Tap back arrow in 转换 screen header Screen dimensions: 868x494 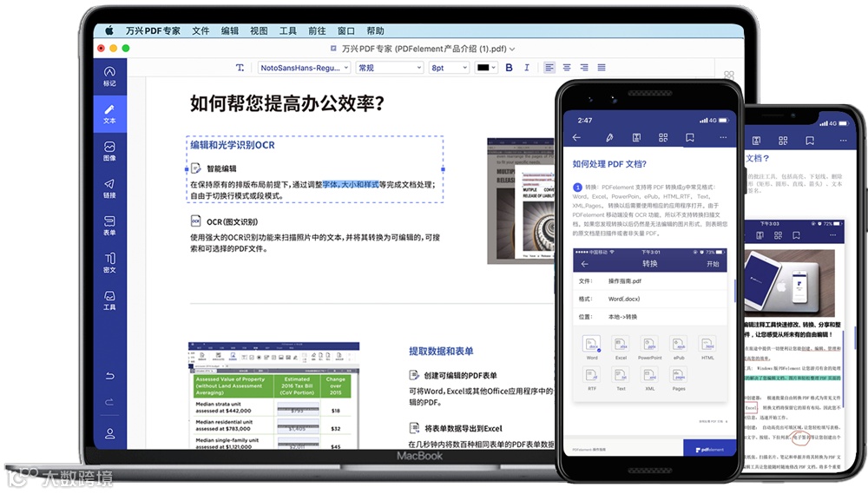coord(584,264)
